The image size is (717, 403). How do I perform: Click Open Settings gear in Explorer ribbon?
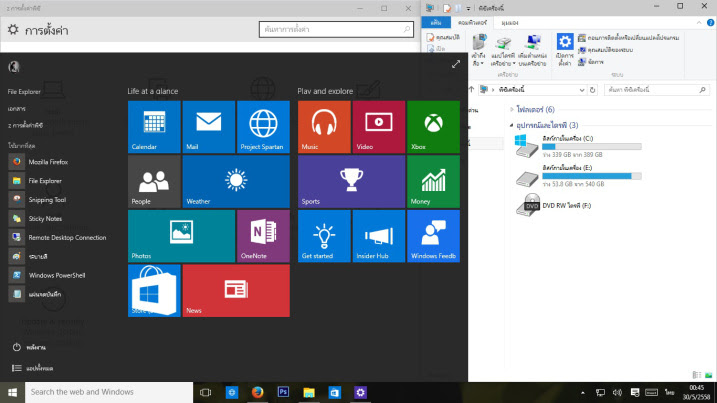565,50
